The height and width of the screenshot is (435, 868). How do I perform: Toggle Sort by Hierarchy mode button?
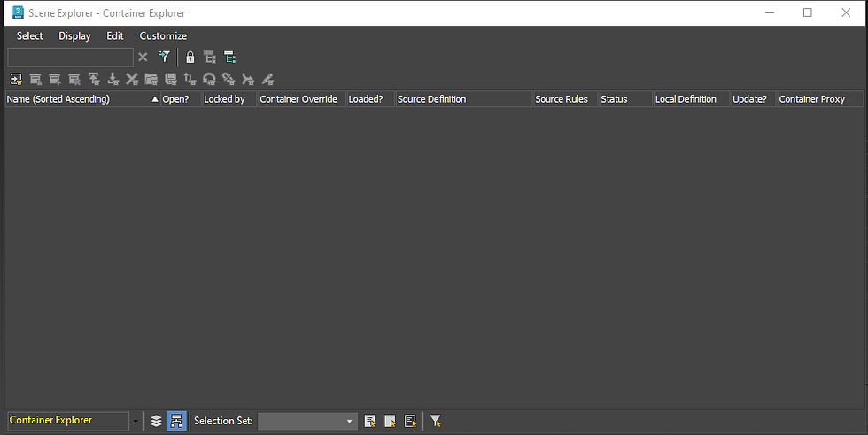[176, 421]
